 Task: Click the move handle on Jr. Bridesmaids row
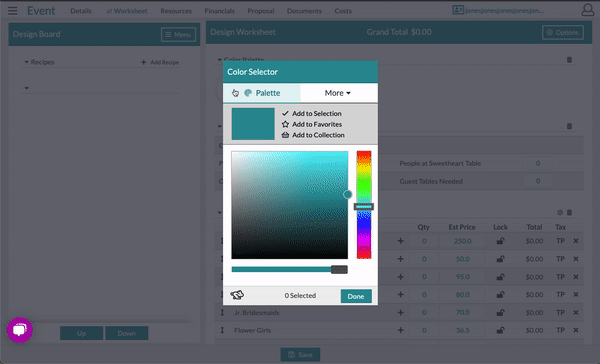pyautogui.click(x=222, y=312)
